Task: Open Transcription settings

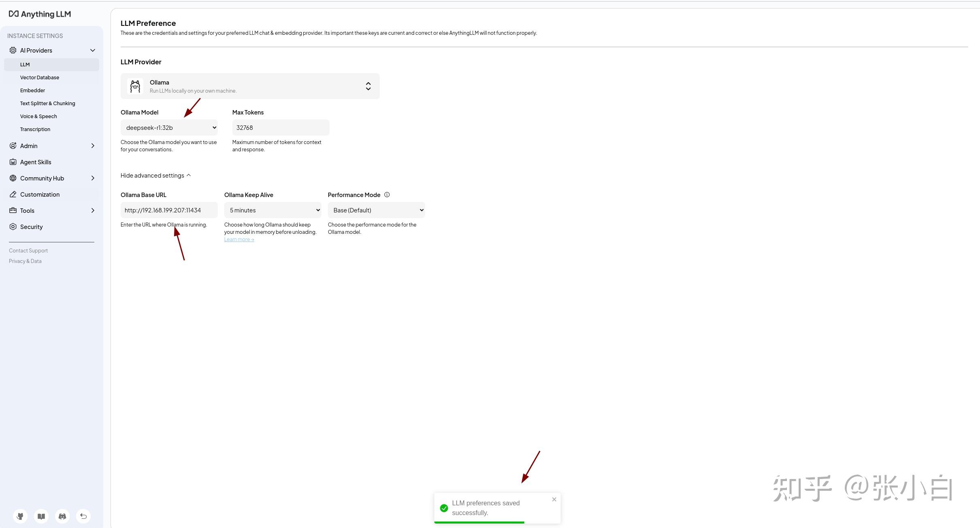Action: click(x=35, y=129)
